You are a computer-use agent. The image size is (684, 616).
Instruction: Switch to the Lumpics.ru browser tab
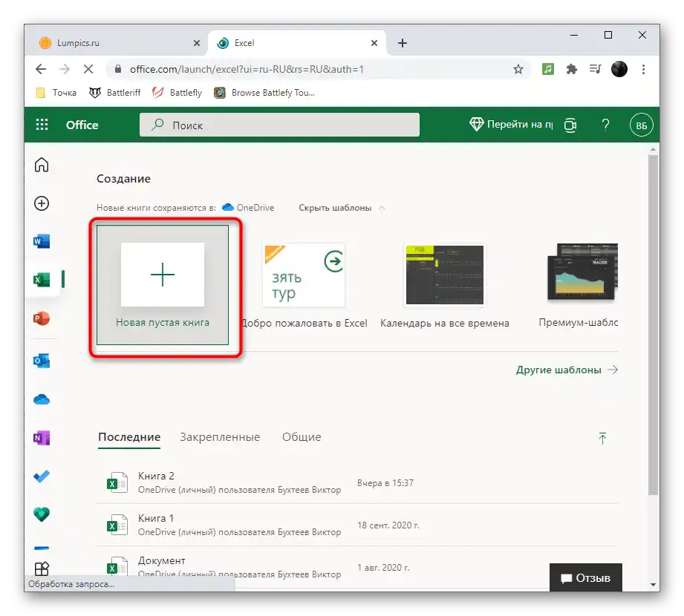coord(118,43)
